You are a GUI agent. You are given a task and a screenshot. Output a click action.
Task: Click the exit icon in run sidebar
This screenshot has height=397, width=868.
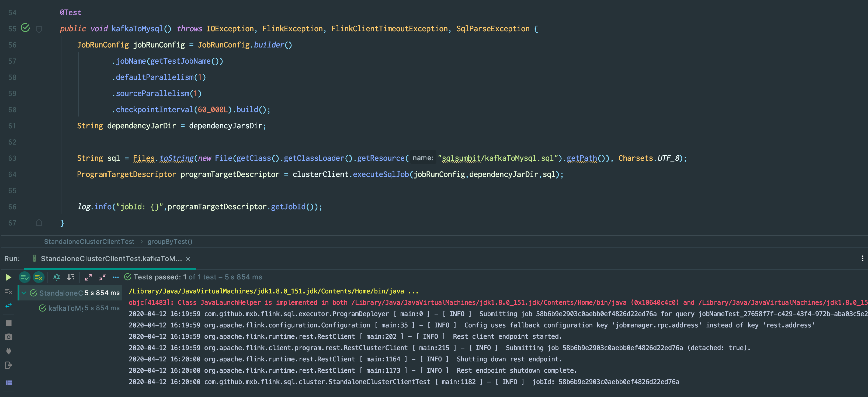pyautogui.click(x=9, y=365)
